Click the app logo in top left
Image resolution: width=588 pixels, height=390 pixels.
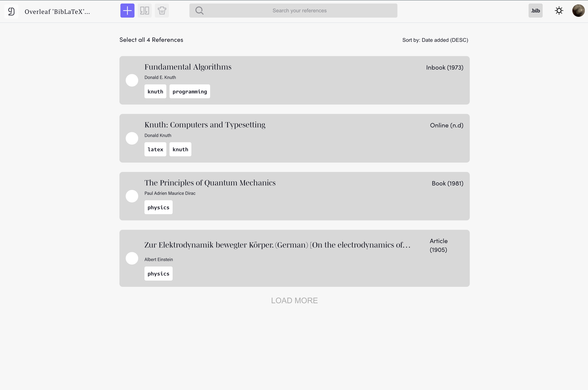[11, 12]
